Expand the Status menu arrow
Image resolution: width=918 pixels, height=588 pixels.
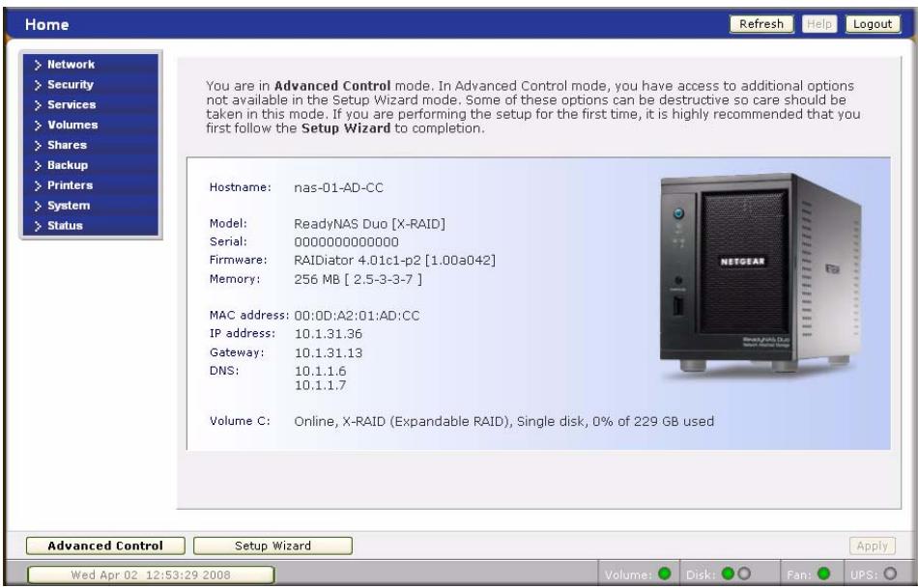(38, 227)
